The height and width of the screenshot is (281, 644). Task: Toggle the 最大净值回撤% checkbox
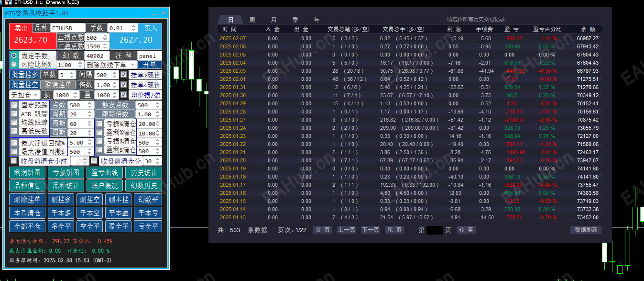coord(14,142)
